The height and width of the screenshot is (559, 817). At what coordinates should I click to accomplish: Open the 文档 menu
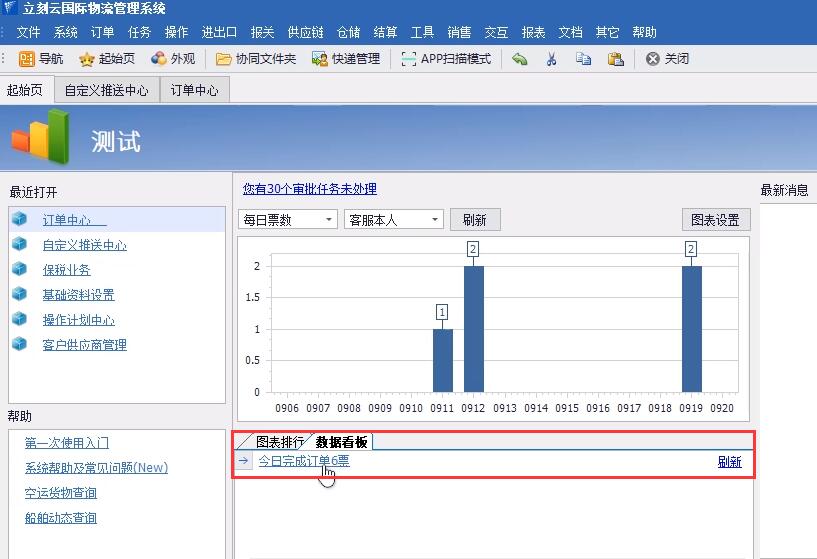[x=571, y=32]
